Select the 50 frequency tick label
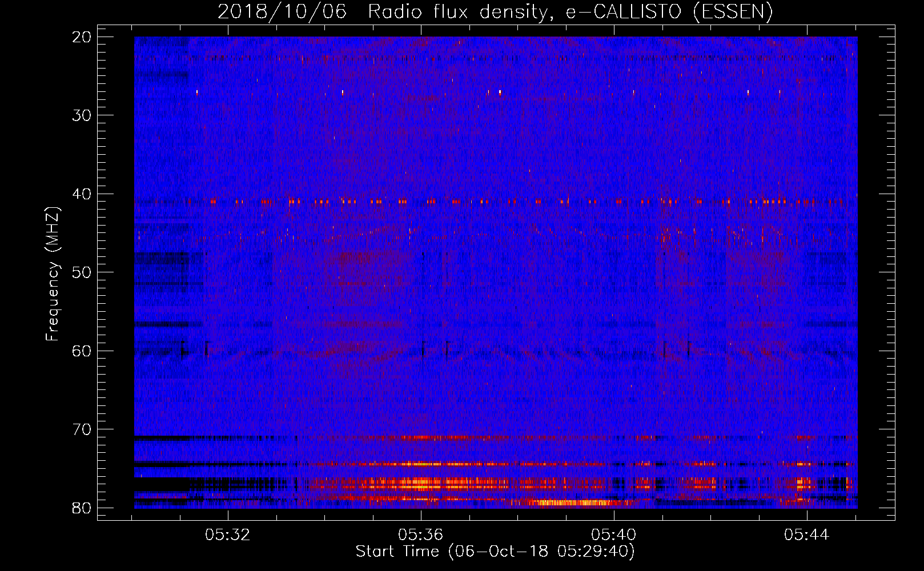924x571 pixels. 82,272
